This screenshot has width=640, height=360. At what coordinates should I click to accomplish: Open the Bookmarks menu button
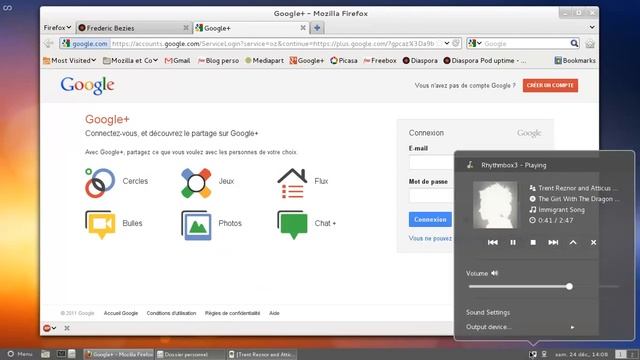point(575,60)
